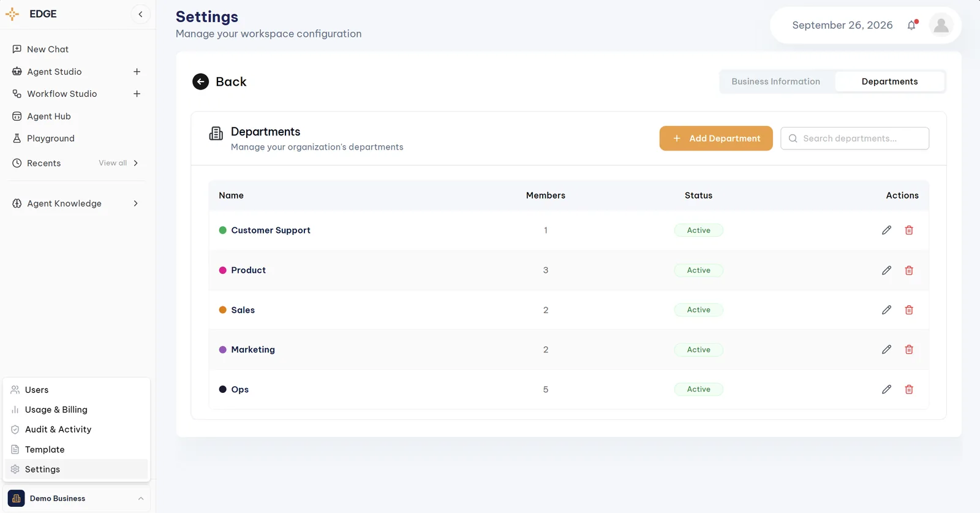980x513 pixels.
Task: Add new agent with plus icon
Action: tap(137, 72)
